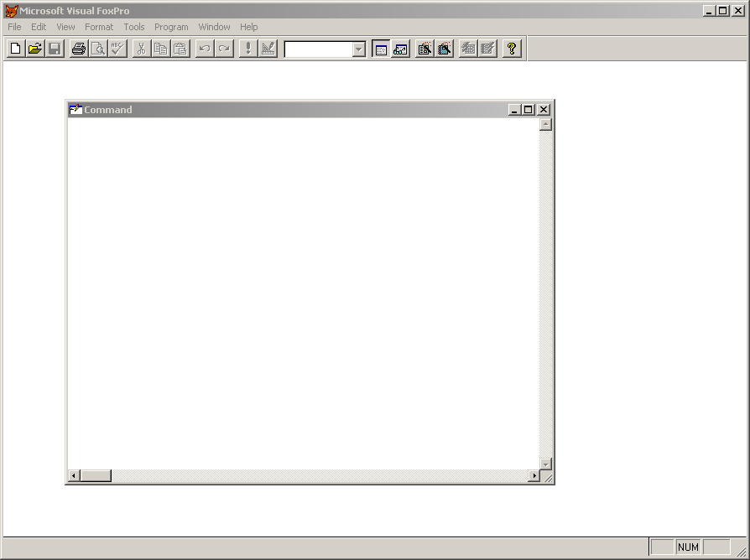Open the Window menu
Image resolution: width=750 pixels, height=560 pixels.
(214, 27)
